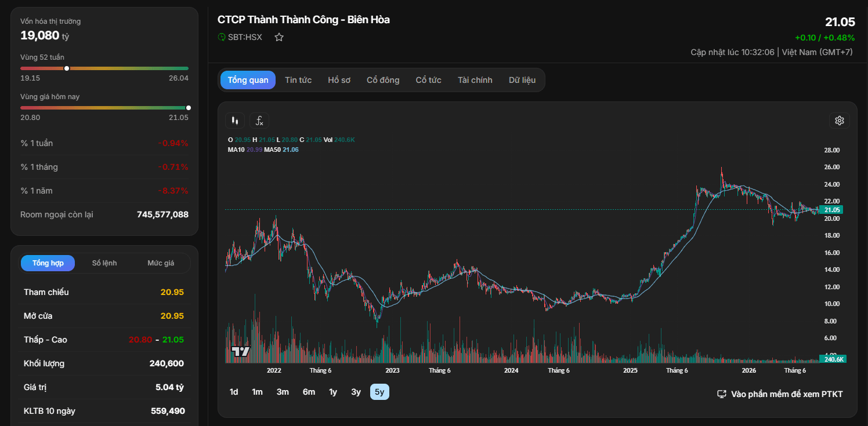Viewport: 868px width, 426px height.
Task: Click the current price label 21.05 on chart axis
Action: tap(832, 210)
